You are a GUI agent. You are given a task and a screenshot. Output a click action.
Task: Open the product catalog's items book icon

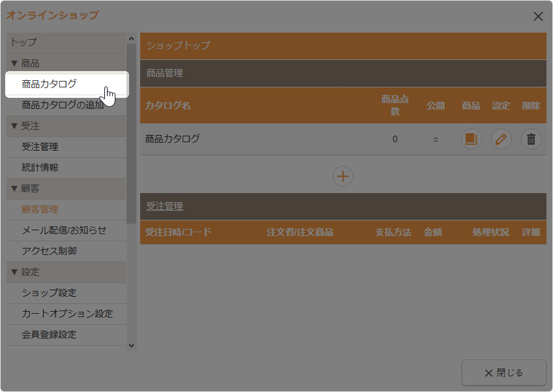pyautogui.click(x=471, y=139)
